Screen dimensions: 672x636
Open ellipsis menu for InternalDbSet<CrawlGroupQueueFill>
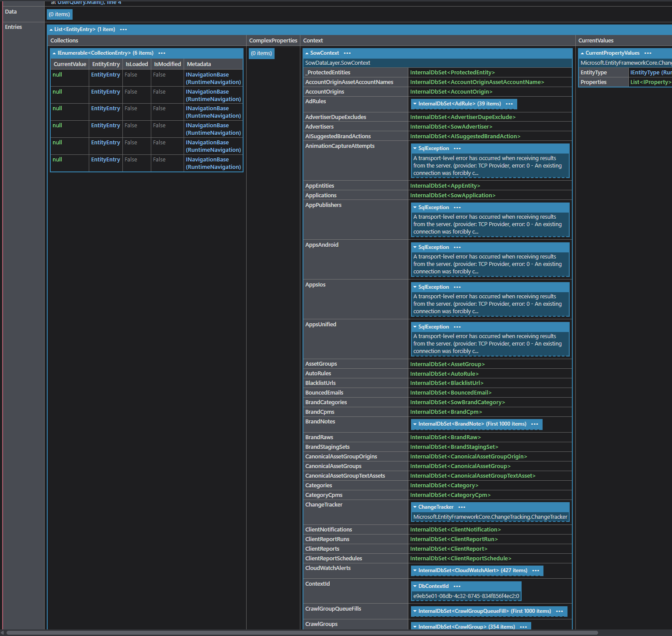coord(559,612)
